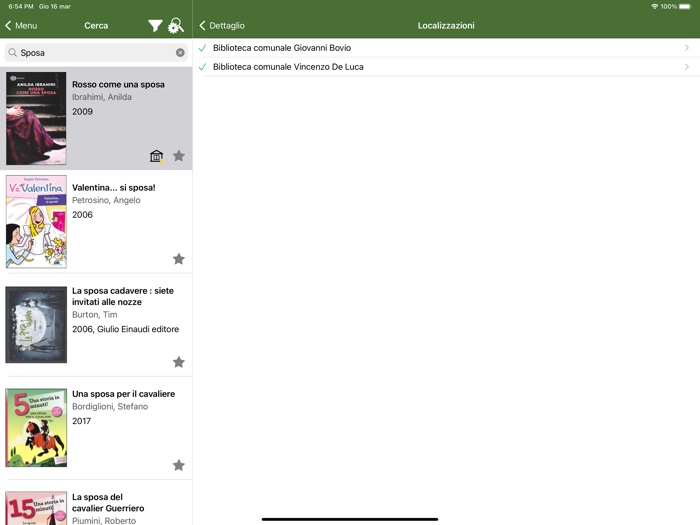Click author Petrosino, Angelo
The height and width of the screenshot is (525, 700).
tap(106, 200)
